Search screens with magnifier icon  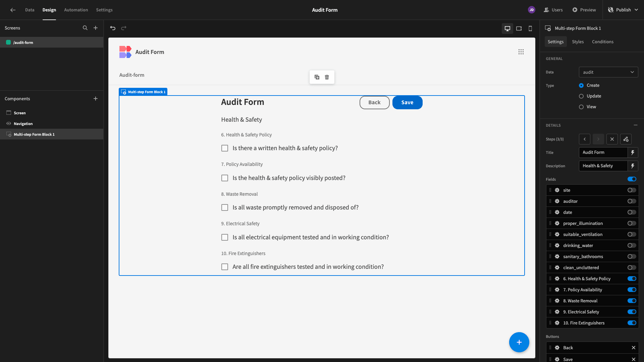85,28
